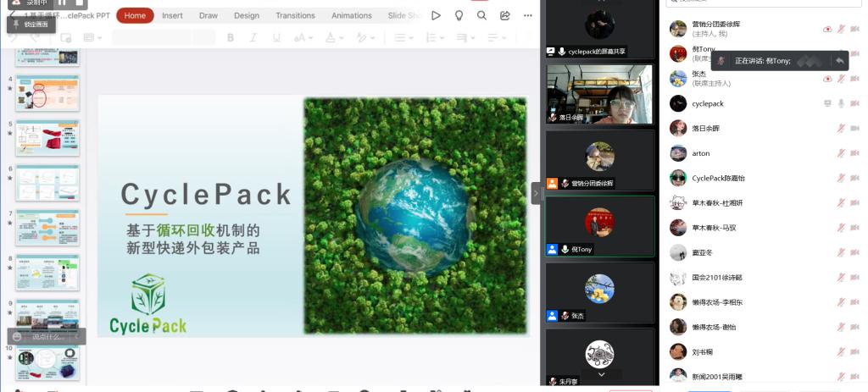Click the Bold formatting icon
The width and height of the screenshot is (868, 392).
coord(231,37)
